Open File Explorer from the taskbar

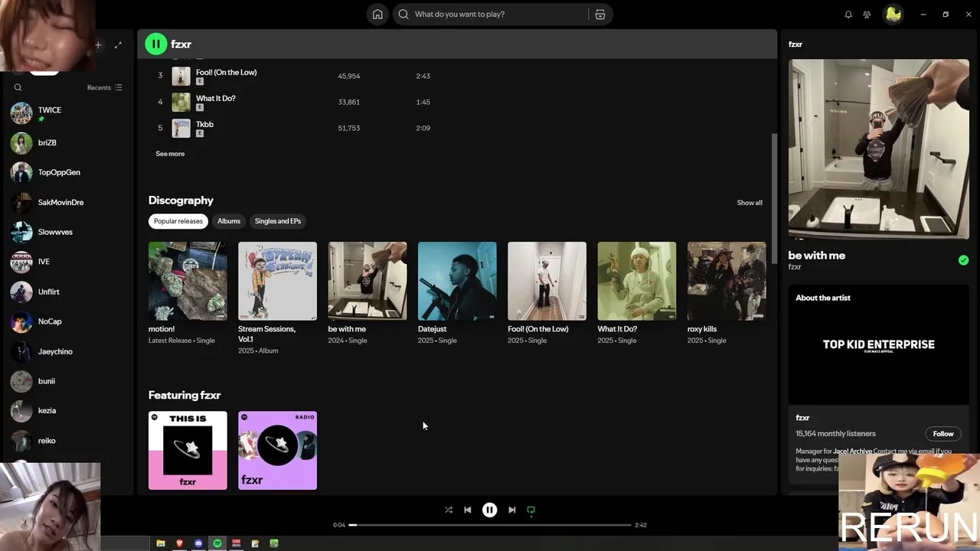[161, 543]
